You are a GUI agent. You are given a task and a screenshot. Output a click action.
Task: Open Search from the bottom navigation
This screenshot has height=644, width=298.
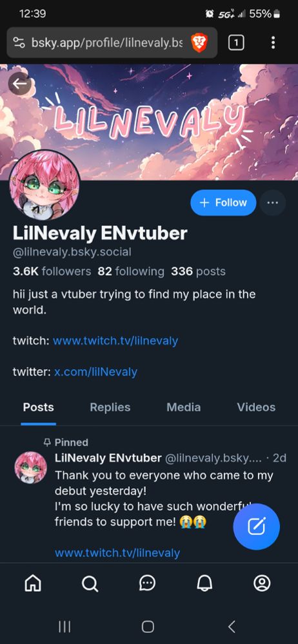tap(90, 583)
